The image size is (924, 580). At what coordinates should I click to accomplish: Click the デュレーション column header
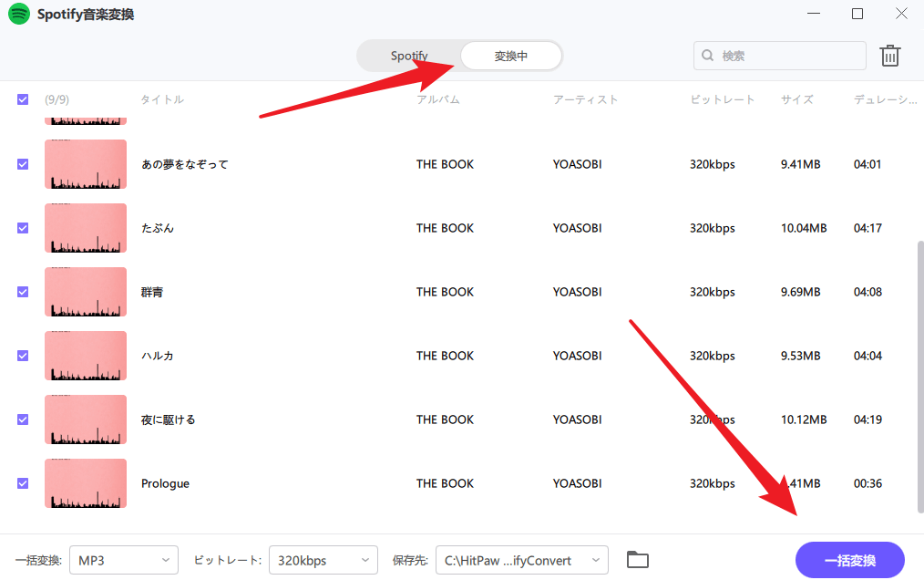point(886,99)
